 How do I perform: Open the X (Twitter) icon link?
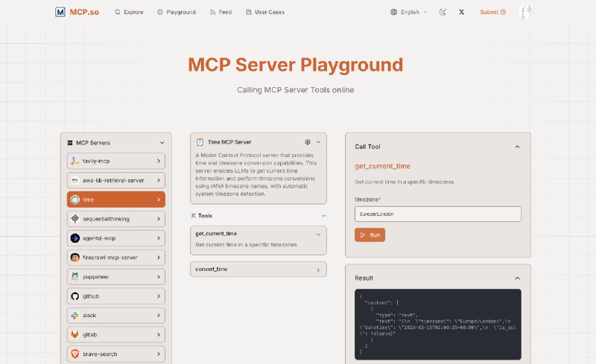[x=461, y=12]
